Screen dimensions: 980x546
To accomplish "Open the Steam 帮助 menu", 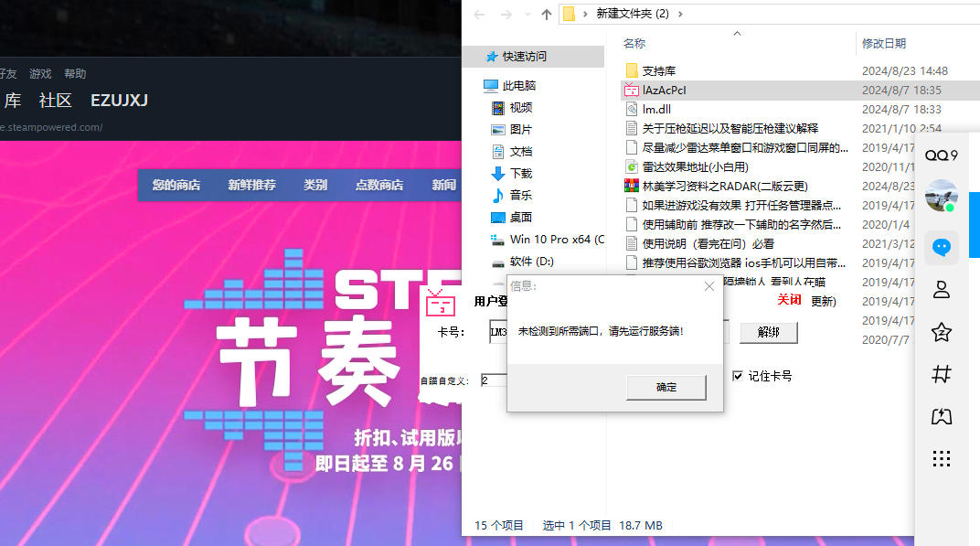I will 75,74.
